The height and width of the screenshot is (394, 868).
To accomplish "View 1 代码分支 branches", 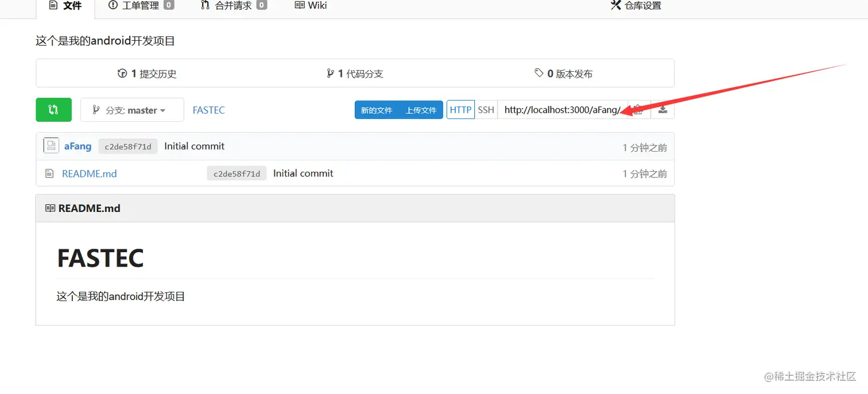I will tap(355, 74).
